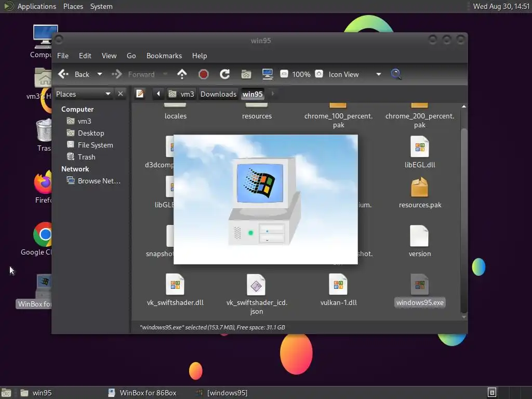Click the Forward toolbar button

[x=134, y=74]
